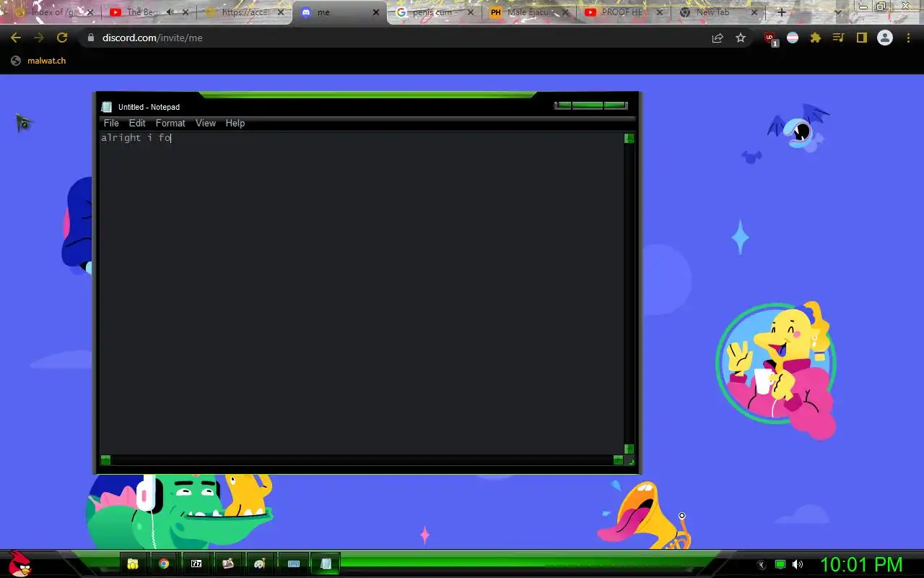Image resolution: width=924 pixels, height=578 pixels.
Task: Bookmark this page with the star icon
Action: [741, 38]
